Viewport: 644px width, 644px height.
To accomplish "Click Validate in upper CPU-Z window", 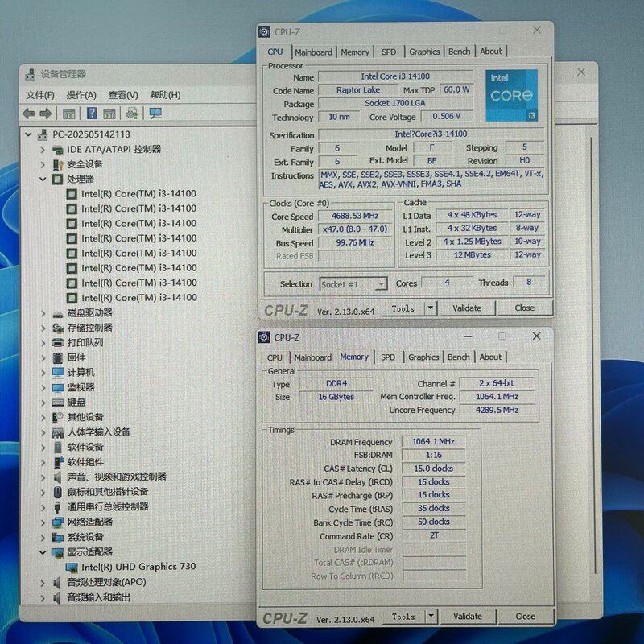I will [467, 308].
